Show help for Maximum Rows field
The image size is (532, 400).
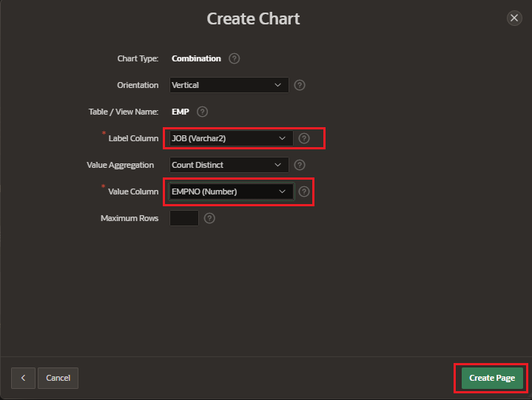[x=209, y=218]
